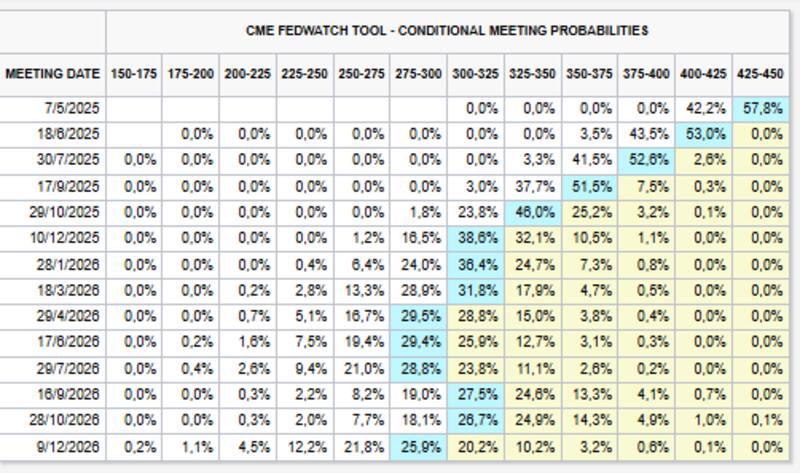Screen dimensions: 800x473
Task: Select the 275-300 rate column header
Action: pos(419,74)
